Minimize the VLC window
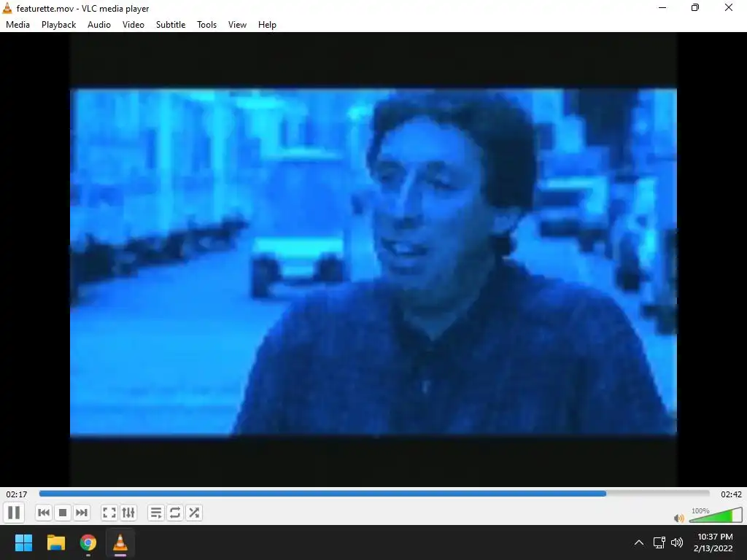This screenshot has width=747, height=560. (662, 7)
